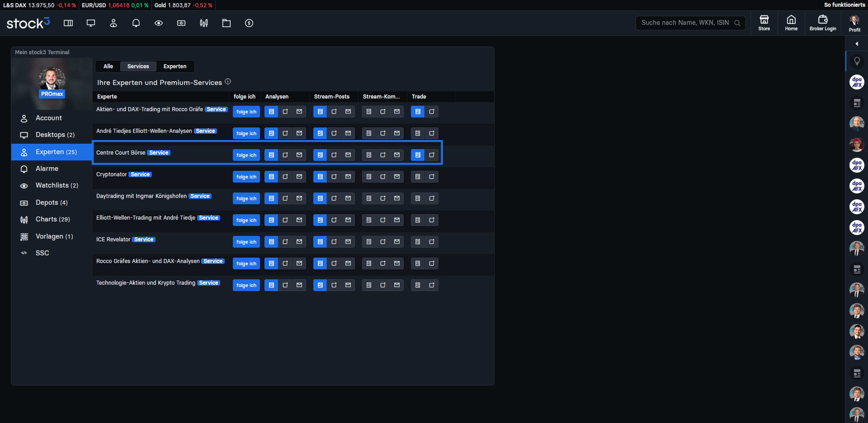Toggle Trade notification for Aktien- und DAX-Trading Rocco Gräfe
This screenshot has width=868, height=423.
coord(432,111)
